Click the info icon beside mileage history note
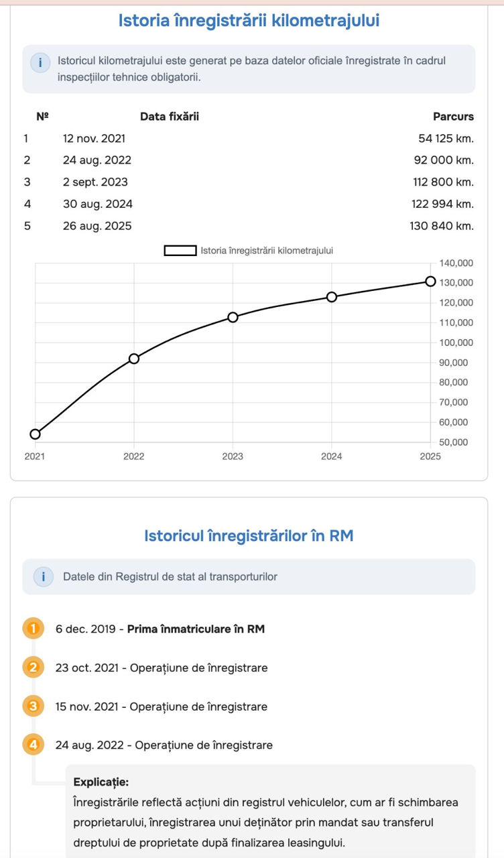The width and height of the screenshot is (504, 858). click(x=40, y=63)
